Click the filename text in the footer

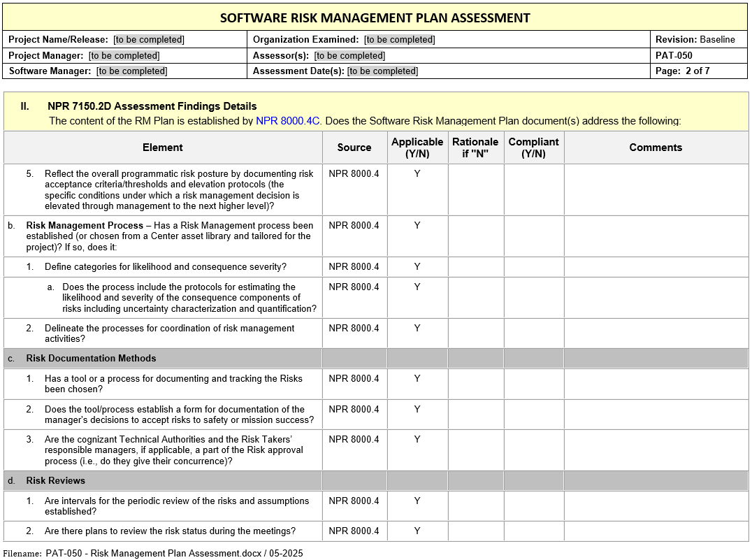click(x=174, y=553)
